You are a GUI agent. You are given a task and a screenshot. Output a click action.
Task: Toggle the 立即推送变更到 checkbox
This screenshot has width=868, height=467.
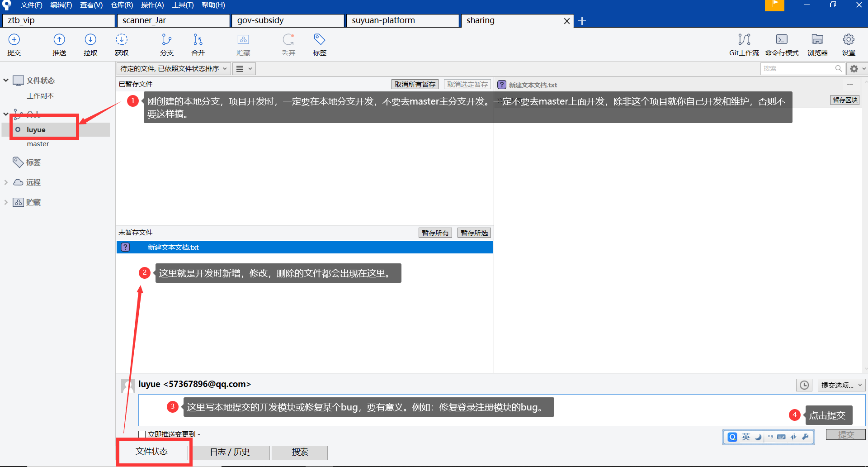[x=142, y=434]
